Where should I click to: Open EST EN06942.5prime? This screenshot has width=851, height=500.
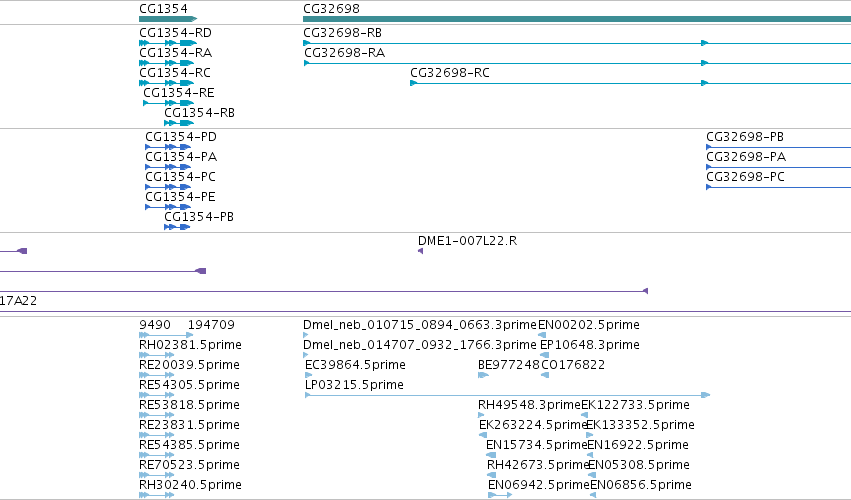[x=538, y=485]
